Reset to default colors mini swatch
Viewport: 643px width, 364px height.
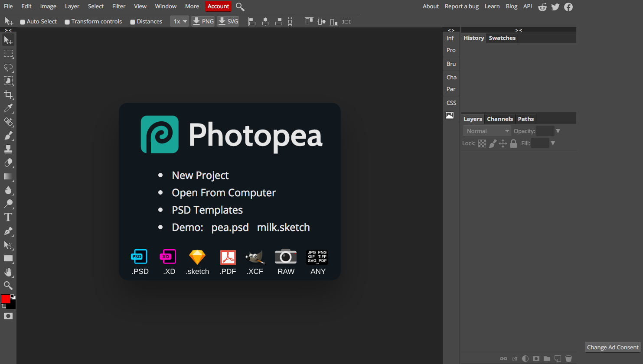(13, 297)
